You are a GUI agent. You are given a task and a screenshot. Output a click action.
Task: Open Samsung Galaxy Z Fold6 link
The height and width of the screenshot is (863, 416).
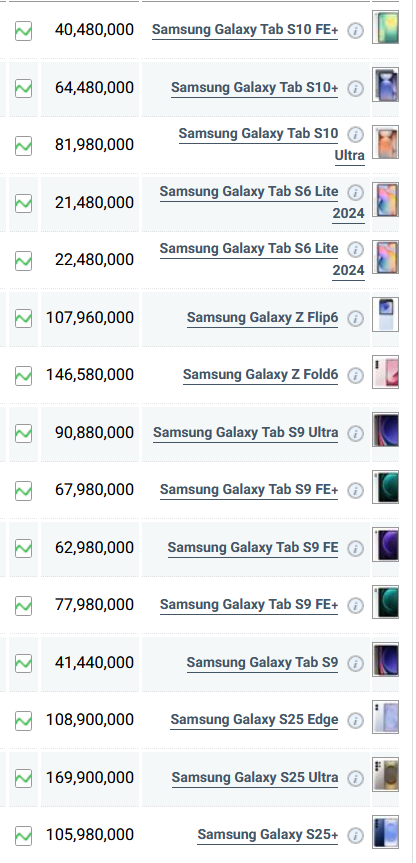click(x=260, y=375)
